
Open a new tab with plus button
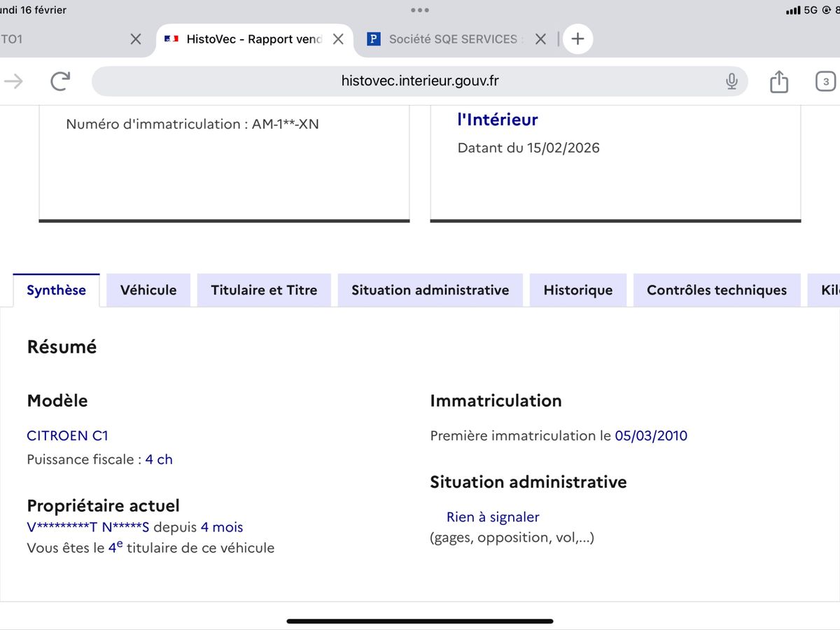577,39
